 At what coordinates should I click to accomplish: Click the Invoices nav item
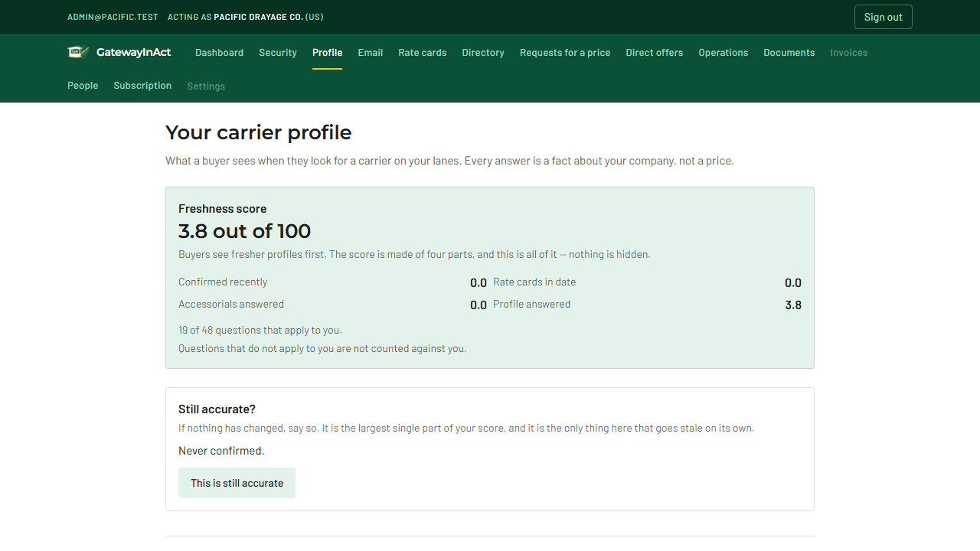(849, 53)
